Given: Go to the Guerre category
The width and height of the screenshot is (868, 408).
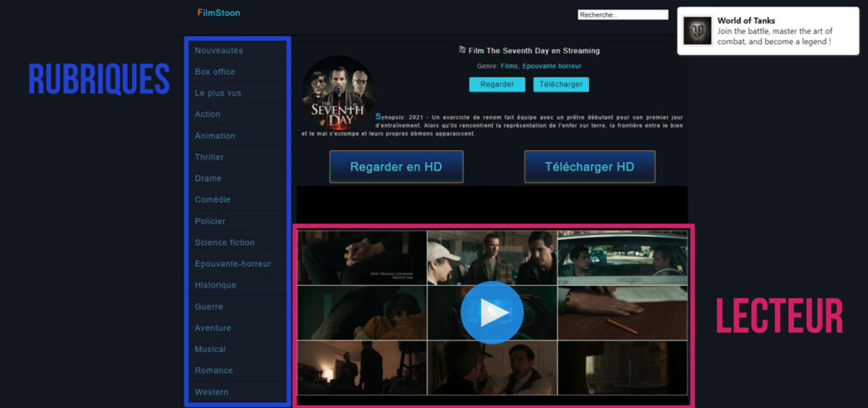Looking at the screenshot, I should [x=209, y=307].
